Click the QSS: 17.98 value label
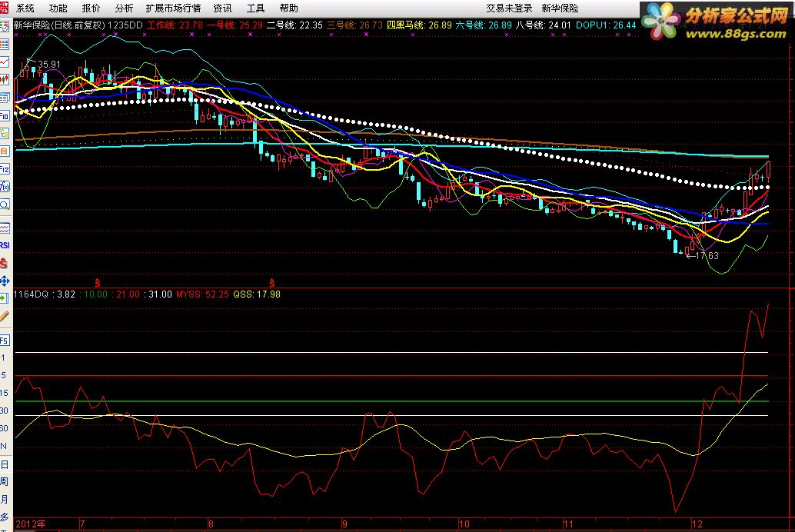The image size is (795, 532). coord(257,294)
